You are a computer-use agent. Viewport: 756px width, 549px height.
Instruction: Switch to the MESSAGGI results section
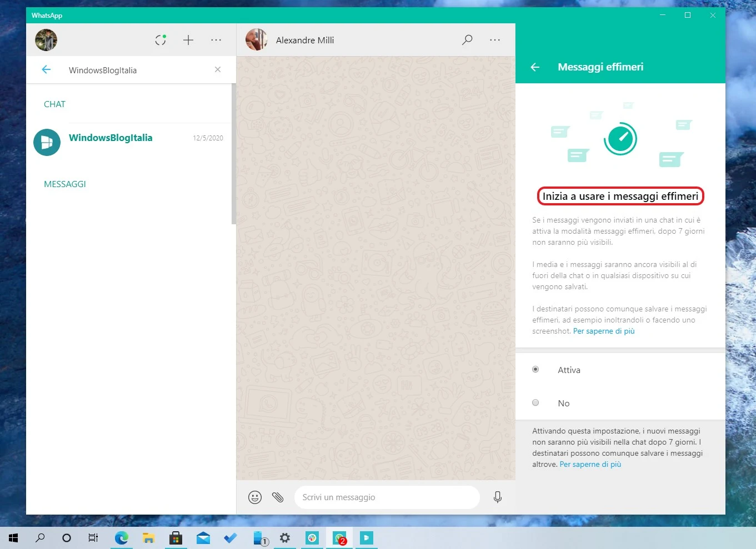(x=64, y=184)
